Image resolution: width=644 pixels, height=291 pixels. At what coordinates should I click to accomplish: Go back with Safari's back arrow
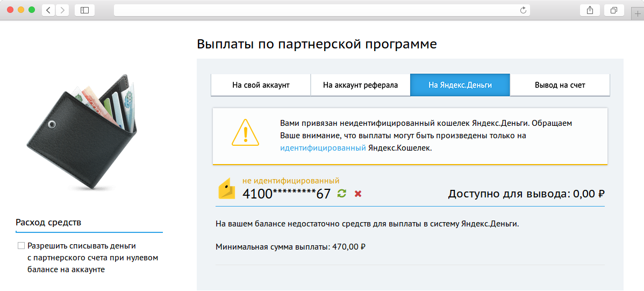pos(48,10)
